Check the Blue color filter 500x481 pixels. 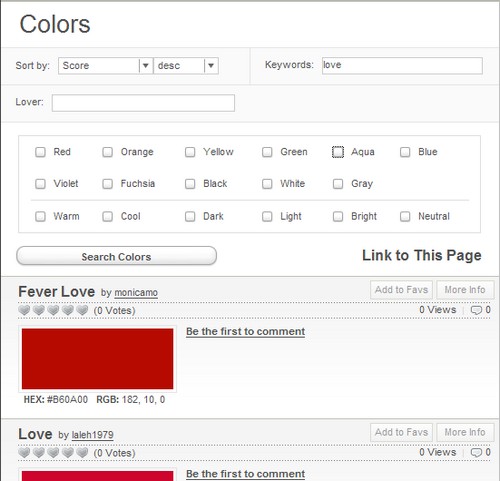405,152
